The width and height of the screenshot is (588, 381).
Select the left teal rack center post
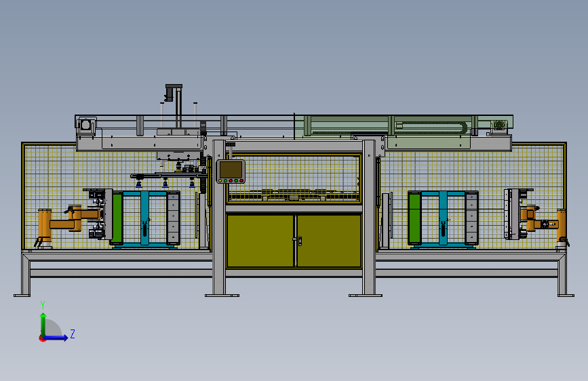144,218
